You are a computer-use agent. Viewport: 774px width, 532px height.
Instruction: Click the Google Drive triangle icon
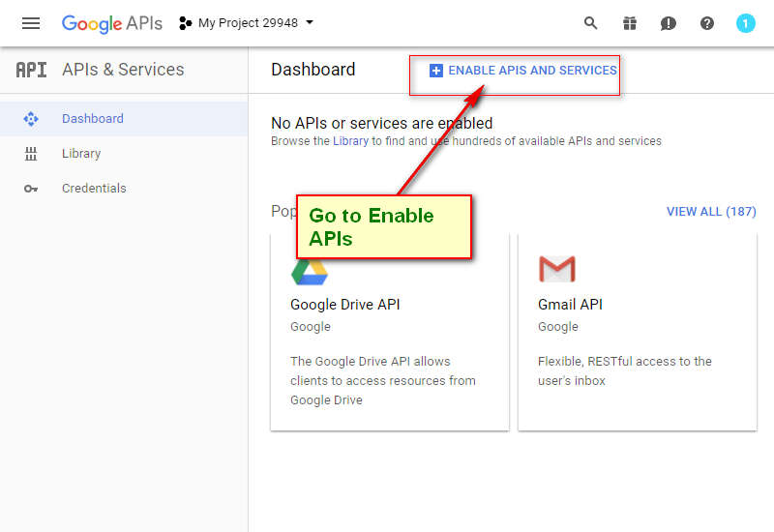pyautogui.click(x=310, y=270)
